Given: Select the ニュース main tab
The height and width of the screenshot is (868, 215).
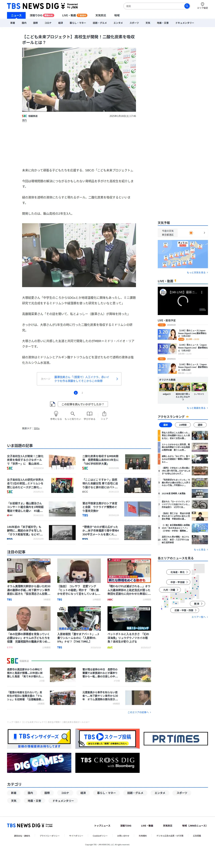Looking at the screenshot, I should point(16,15).
